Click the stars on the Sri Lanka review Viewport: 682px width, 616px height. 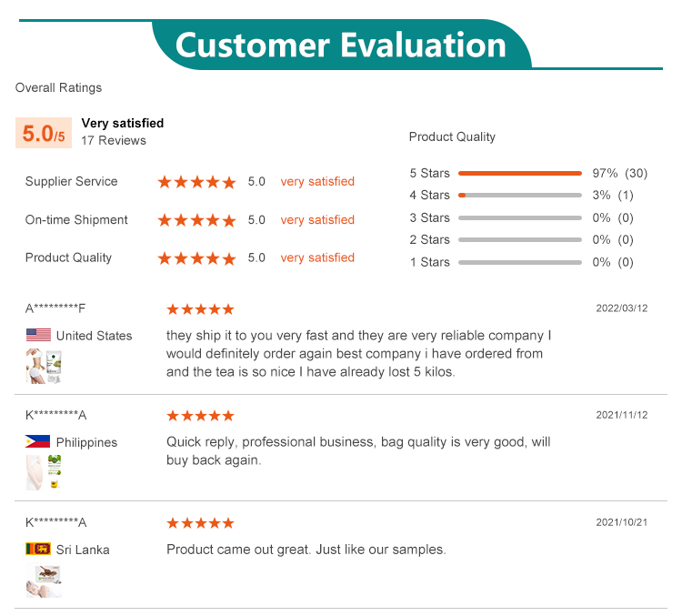pyautogui.click(x=200, y=523)
